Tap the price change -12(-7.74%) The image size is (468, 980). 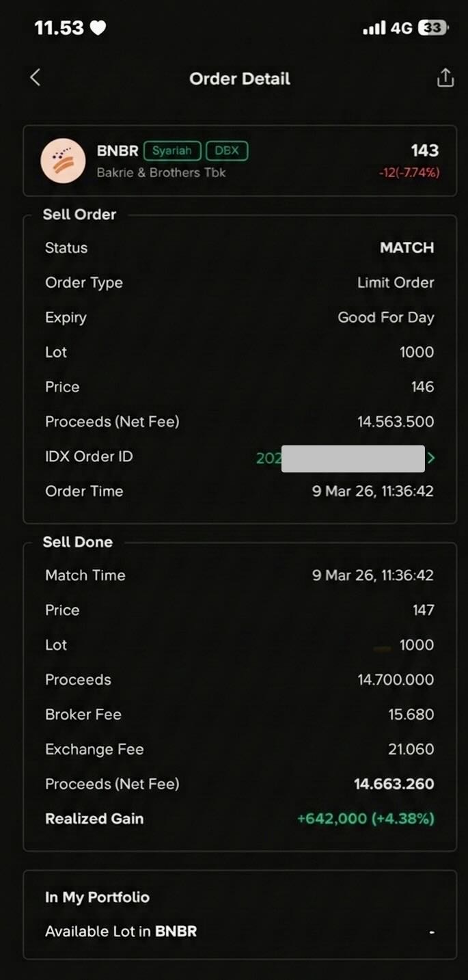pyautogui.click(x=409, y=173)
